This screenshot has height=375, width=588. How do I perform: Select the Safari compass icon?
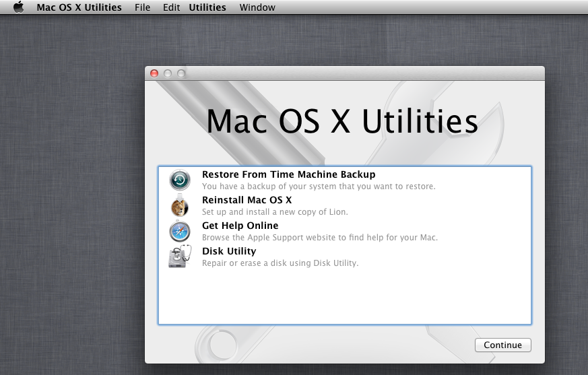coord(180,232)
